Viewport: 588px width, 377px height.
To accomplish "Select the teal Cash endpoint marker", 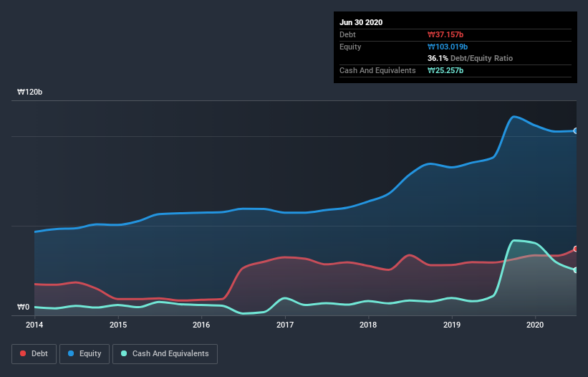I will click(576, 270).
